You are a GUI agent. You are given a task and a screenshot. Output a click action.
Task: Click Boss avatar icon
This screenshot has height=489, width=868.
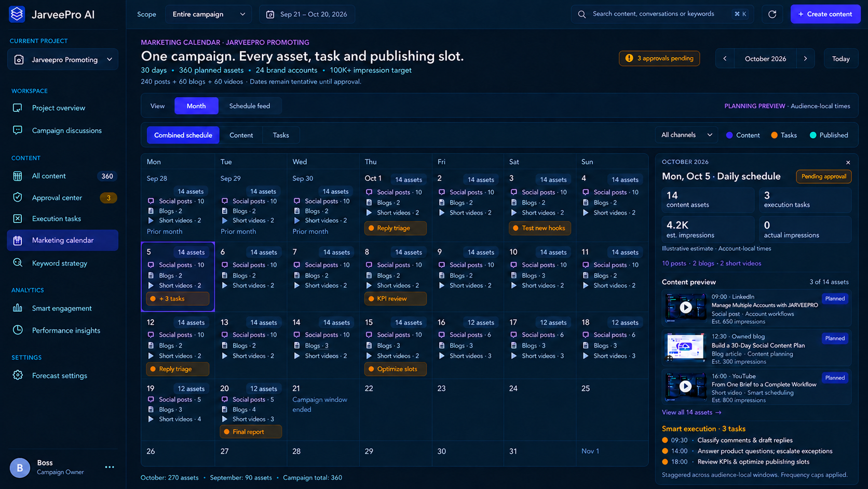point(20,468)
